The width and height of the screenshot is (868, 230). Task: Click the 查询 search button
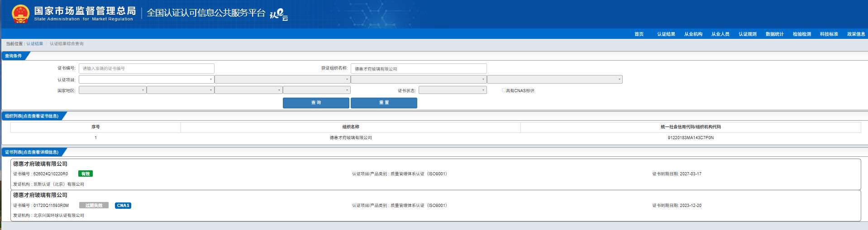click(x=316, y=103)
